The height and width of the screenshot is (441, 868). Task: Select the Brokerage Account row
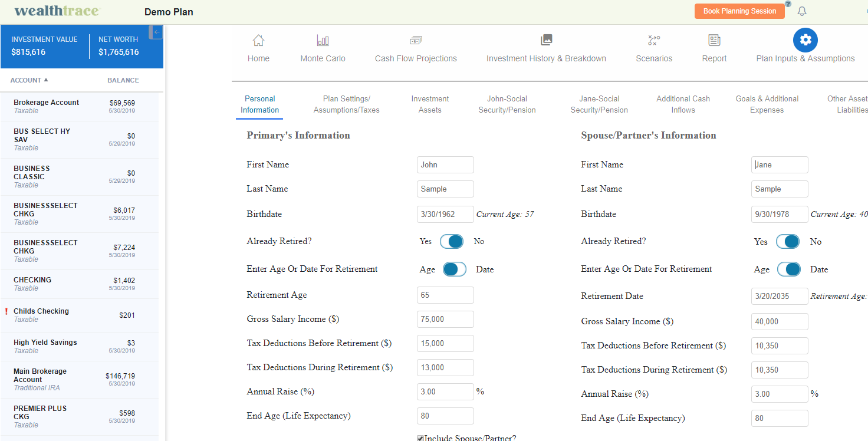79,106
